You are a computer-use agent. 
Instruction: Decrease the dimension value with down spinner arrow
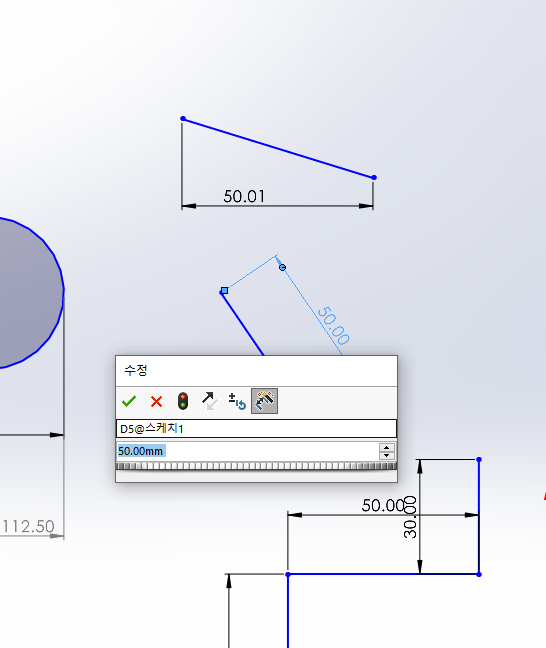click(x=386, y=455)
